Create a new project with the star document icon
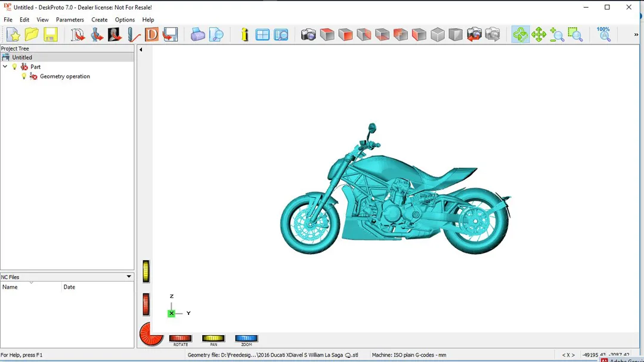The width and height of the screenshot is (644, 362). click(13, 35)
